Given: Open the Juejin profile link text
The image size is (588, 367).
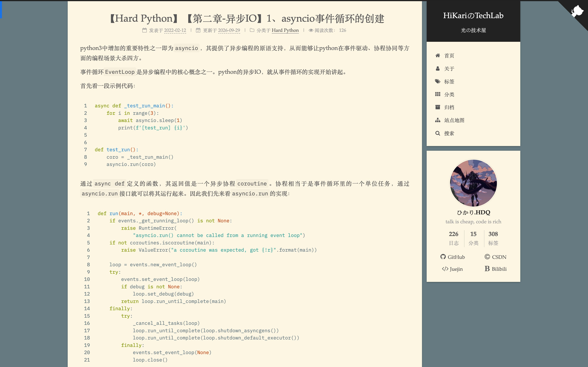Looking at the screenshot, I should coord(456,269).
